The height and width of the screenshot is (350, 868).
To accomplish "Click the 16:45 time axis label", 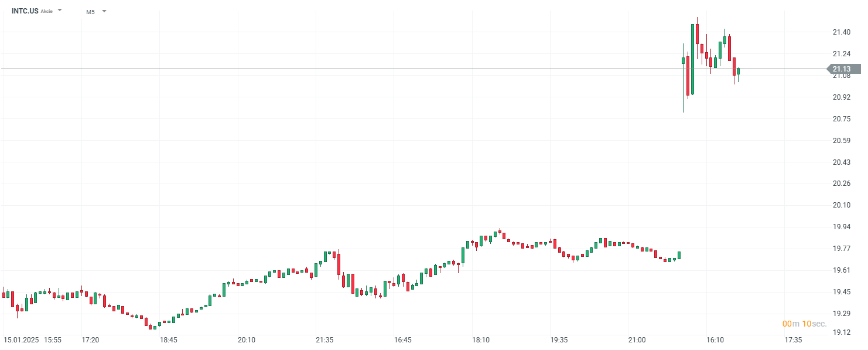I will click(403, 340).
